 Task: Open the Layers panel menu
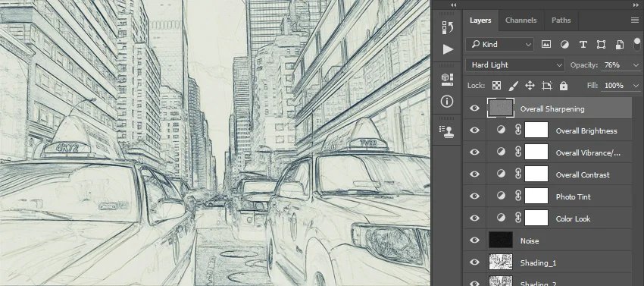tap(635, 20)
